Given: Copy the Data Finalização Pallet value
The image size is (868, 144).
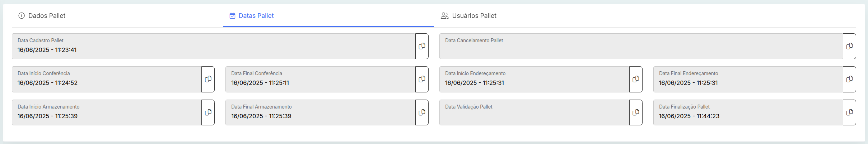Looking at the screenshot, I should click(849, 112).
